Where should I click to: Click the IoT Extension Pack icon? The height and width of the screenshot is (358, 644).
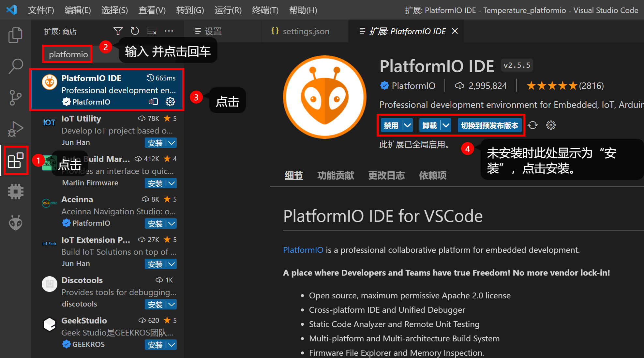[x=50, y=244]
